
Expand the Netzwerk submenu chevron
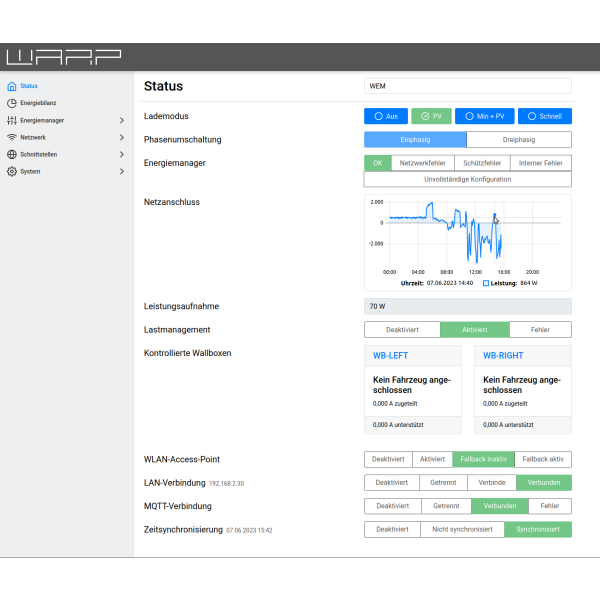click(122, 137)
